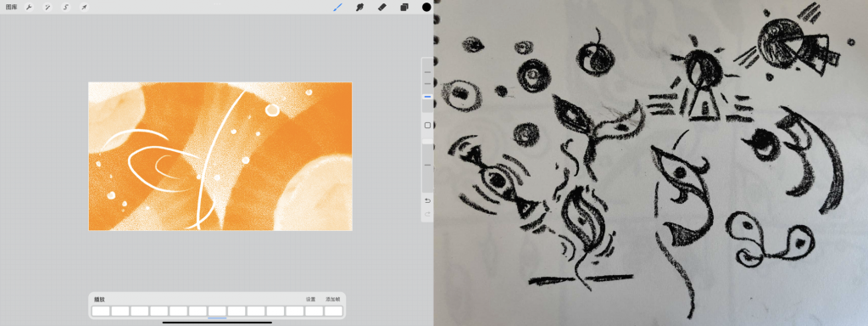Image resolution: width=868 pixels, height=326 pixels.
Task: Play the animation with 播放
Action: coord(99,300)
